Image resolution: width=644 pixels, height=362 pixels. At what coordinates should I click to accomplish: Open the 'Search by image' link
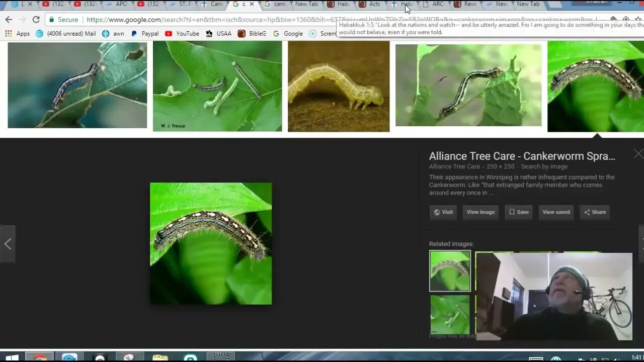pos(544,166)
